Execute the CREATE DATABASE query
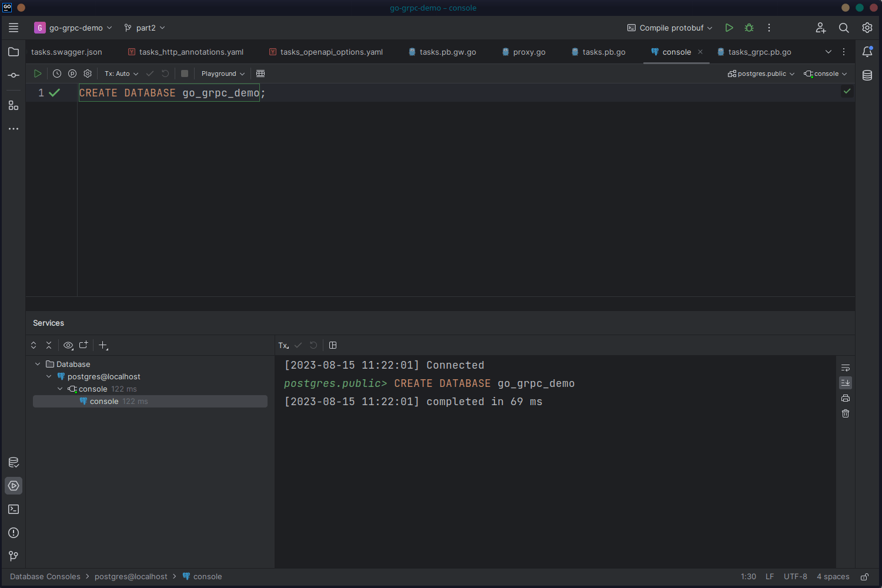 [37, 73]
